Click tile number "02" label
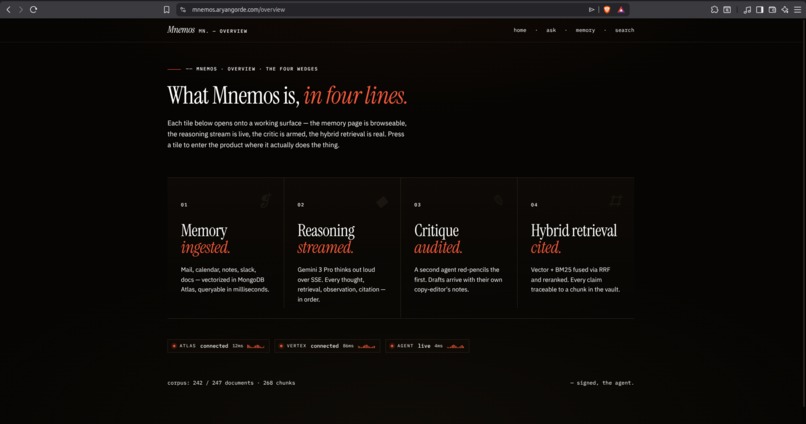 pyautogui.click(x=301, y=205)
